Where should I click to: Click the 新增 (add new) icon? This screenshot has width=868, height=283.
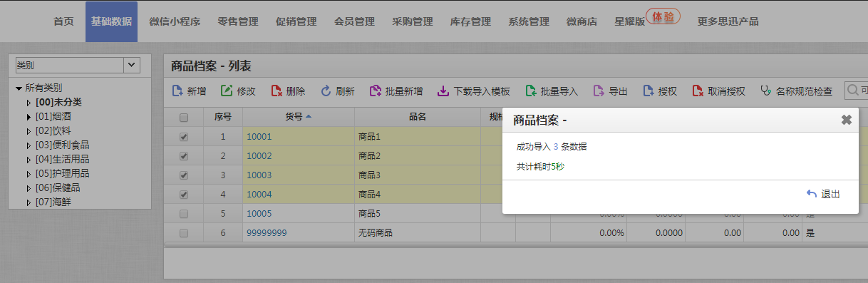click(178, 91)
